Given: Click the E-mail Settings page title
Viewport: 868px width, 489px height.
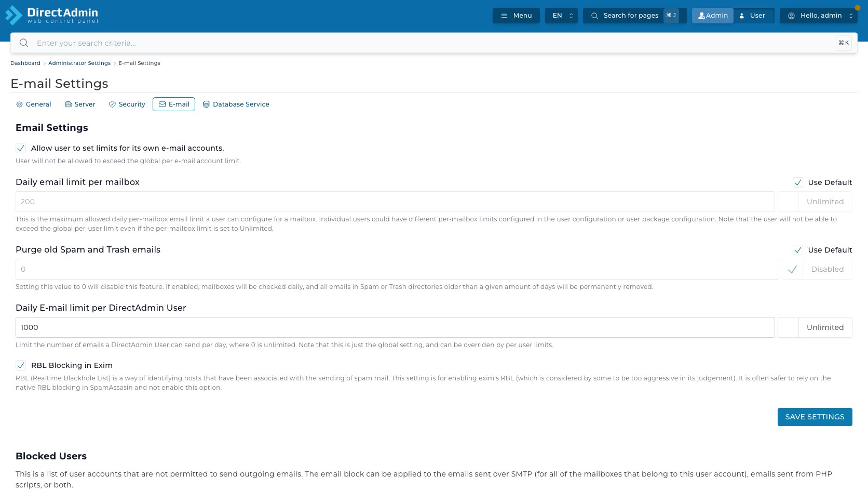Looking at the screenshot, I should (x=59, y=84).
